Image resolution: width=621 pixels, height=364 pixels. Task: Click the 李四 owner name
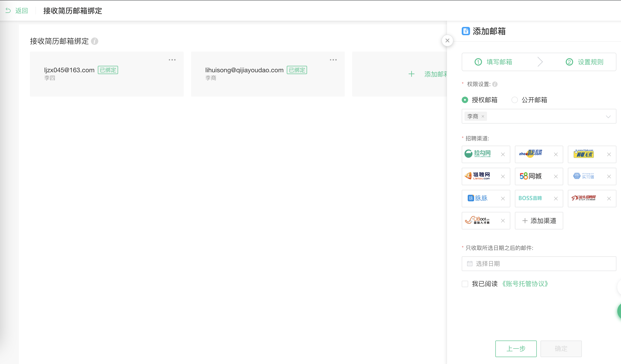[49, 78]
